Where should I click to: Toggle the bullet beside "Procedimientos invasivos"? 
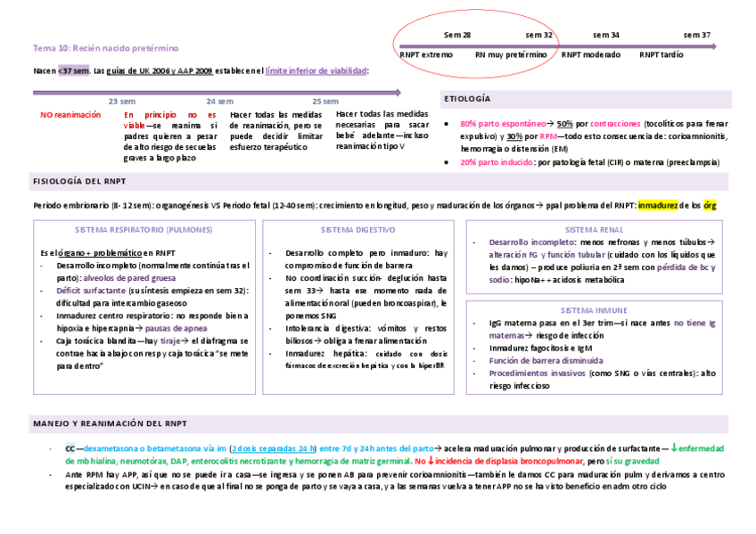coord(474,374)
